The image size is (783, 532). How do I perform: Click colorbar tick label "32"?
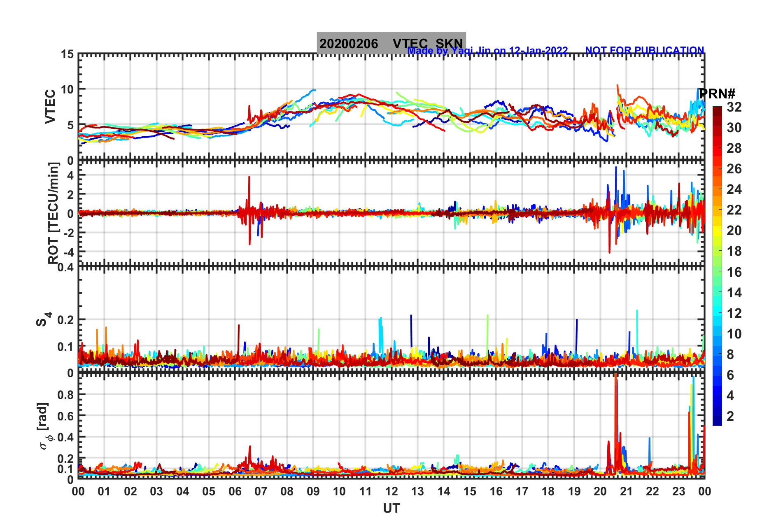[734, 107]
